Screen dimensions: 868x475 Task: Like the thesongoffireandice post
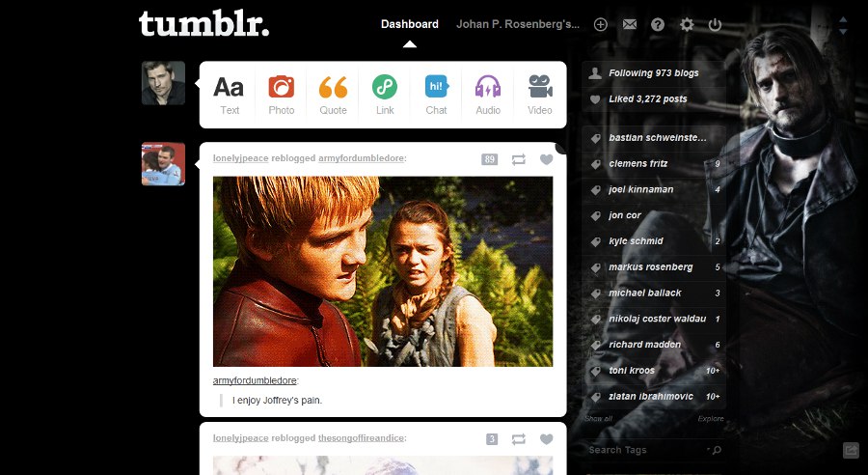(547, 439)
